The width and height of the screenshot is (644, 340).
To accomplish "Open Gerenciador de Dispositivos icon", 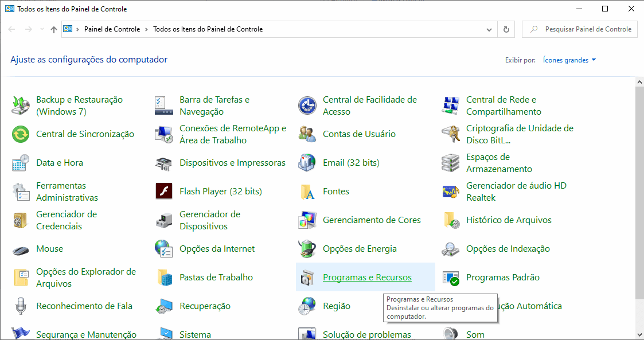I will [164, 221].
